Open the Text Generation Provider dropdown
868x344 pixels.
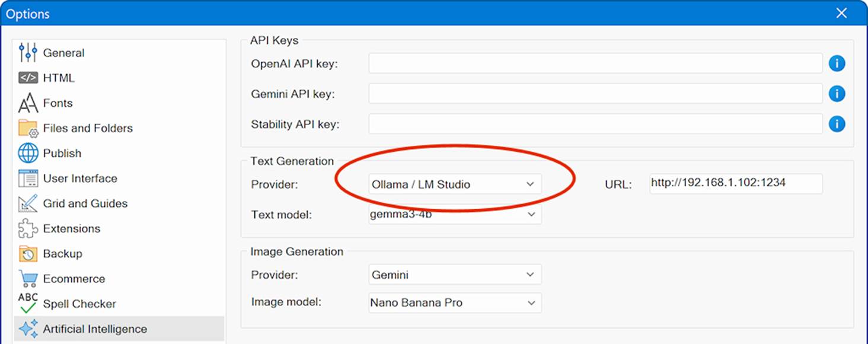click(454, 184)
